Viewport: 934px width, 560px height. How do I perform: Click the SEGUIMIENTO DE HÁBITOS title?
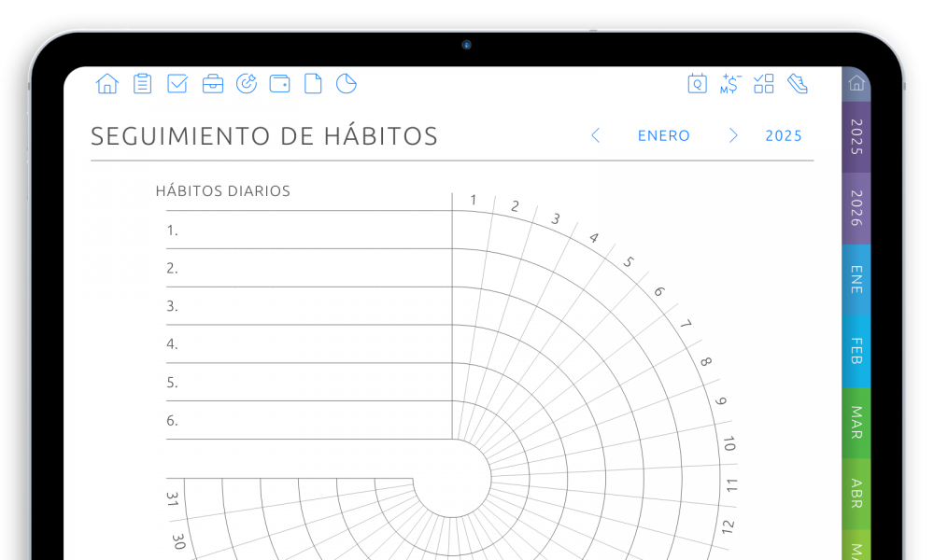tap(264, 136)
